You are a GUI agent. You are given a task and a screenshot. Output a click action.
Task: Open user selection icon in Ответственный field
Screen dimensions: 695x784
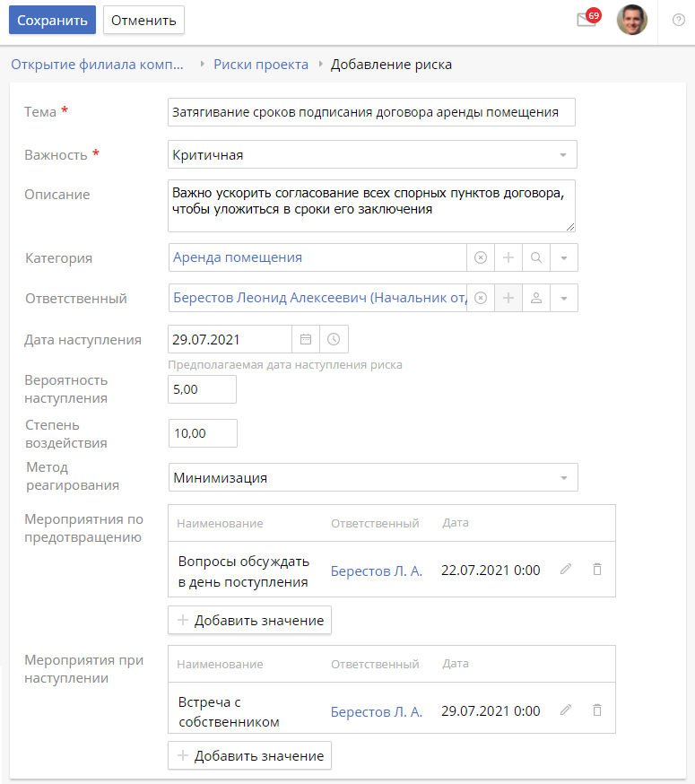point(535,298)
